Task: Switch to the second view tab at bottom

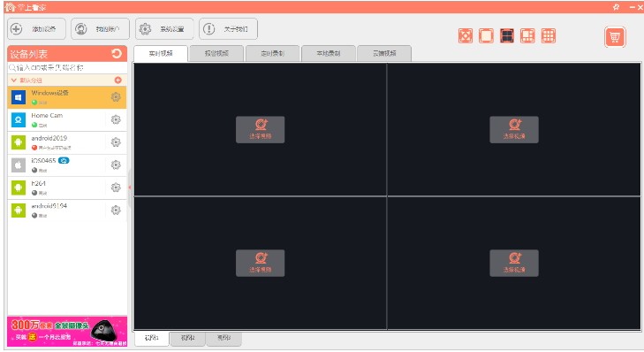Action: [187, 338]
